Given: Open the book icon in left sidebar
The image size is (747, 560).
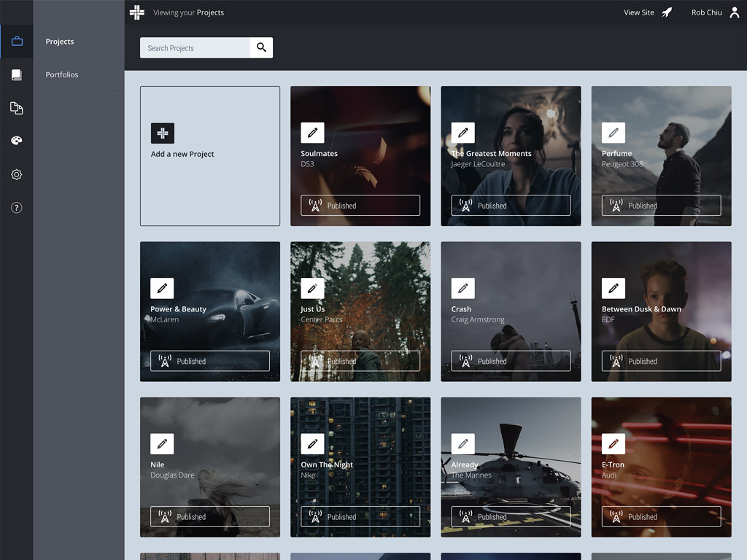Looking at the screenshot, I should click(x=17, y=75).
